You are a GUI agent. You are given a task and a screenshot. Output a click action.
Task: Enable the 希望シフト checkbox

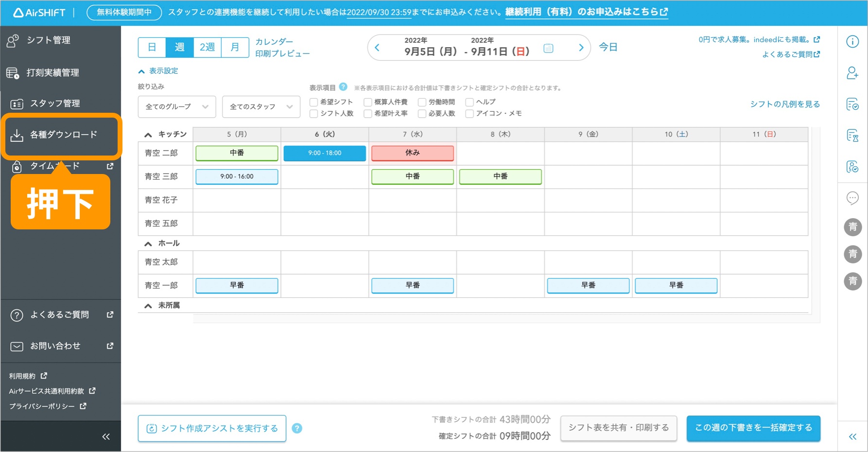313,102
